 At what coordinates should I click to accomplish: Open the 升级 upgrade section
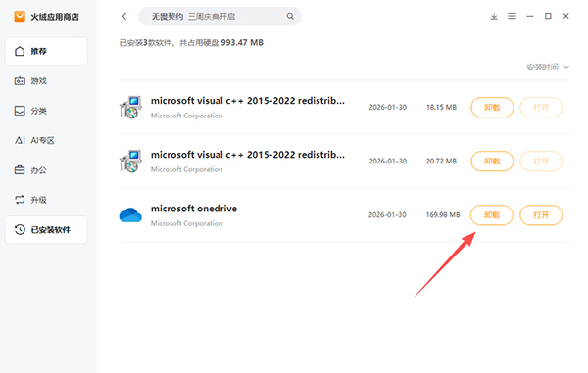pos(46,200)
